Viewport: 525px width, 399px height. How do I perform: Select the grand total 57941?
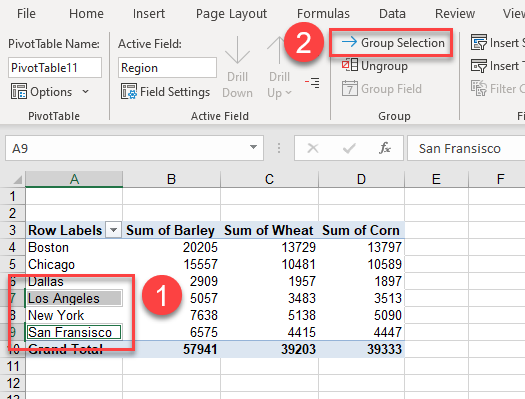(x=171, y=349)
